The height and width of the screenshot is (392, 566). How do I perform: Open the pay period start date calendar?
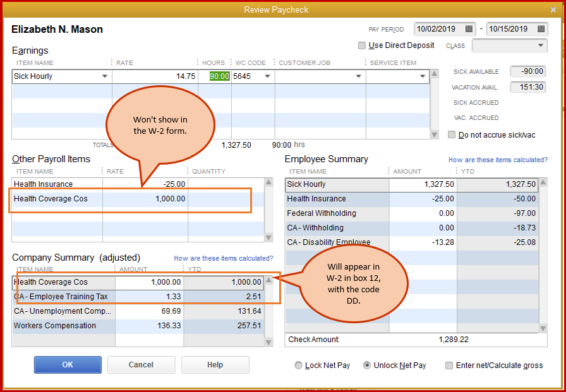pos(469,29)
